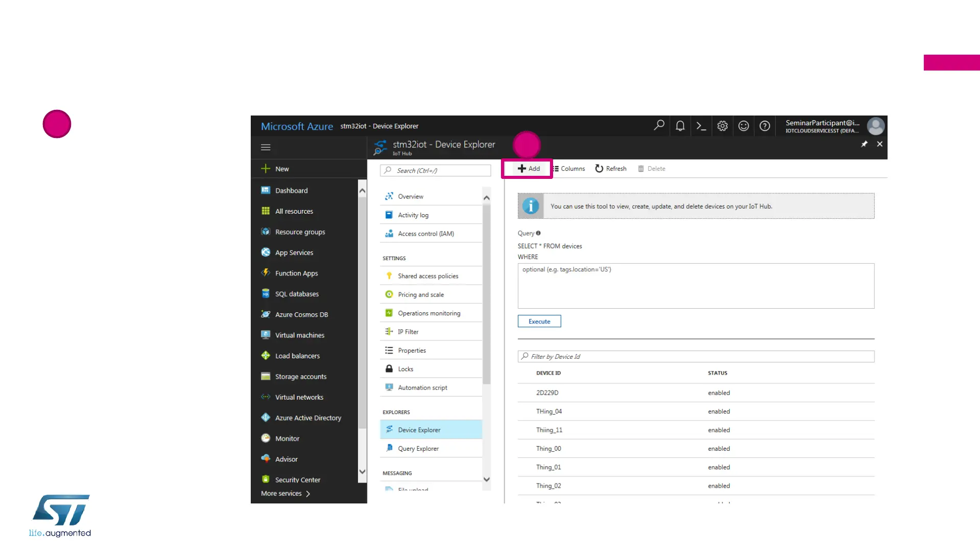Screen dimensions: 980x552
Task: Click the resource menu scroll-up arrow
Action: pos(486,197)
